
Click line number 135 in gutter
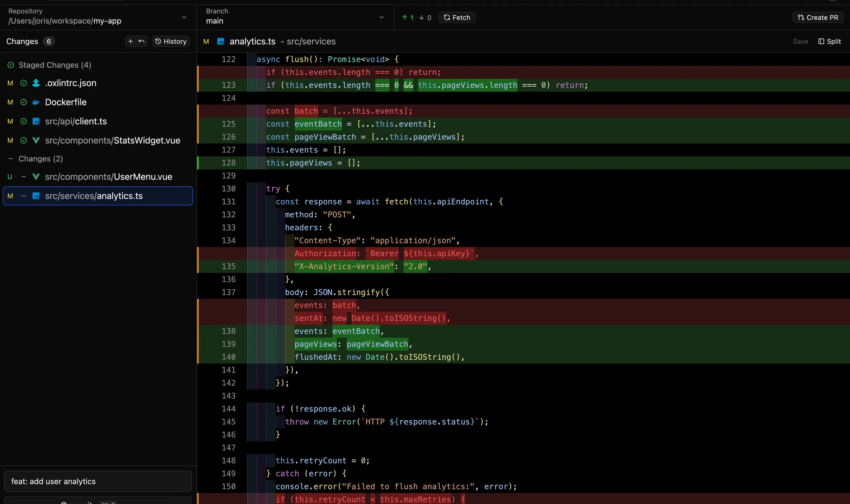coord(229,266)
